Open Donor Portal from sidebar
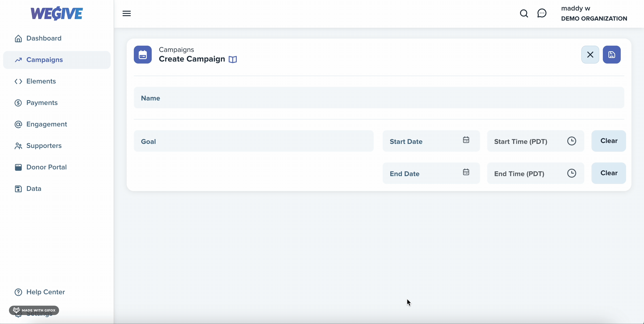This screenshot has height=324, width=644. point(47,167)
